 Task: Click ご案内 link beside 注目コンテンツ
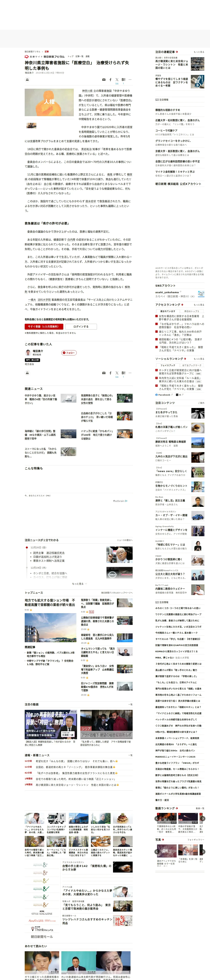coord(201,403)
